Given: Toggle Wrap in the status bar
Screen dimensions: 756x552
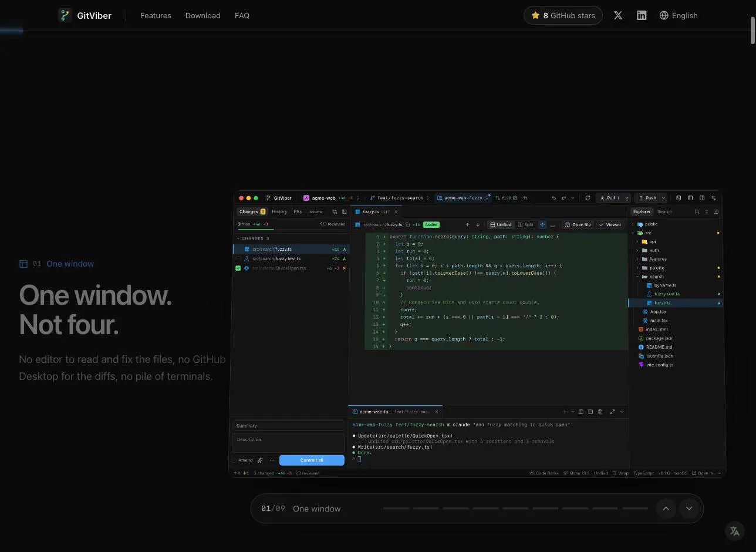Looking at the screenshot, I should pyautogui.click(x=620, y=473).
